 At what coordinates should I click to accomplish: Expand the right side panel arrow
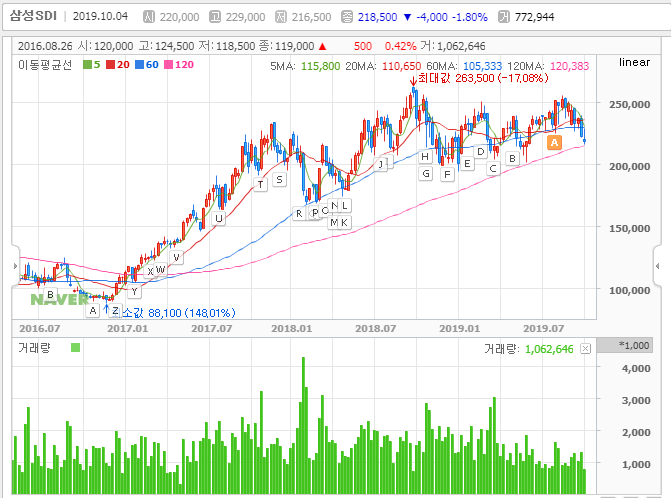(658, 266)
